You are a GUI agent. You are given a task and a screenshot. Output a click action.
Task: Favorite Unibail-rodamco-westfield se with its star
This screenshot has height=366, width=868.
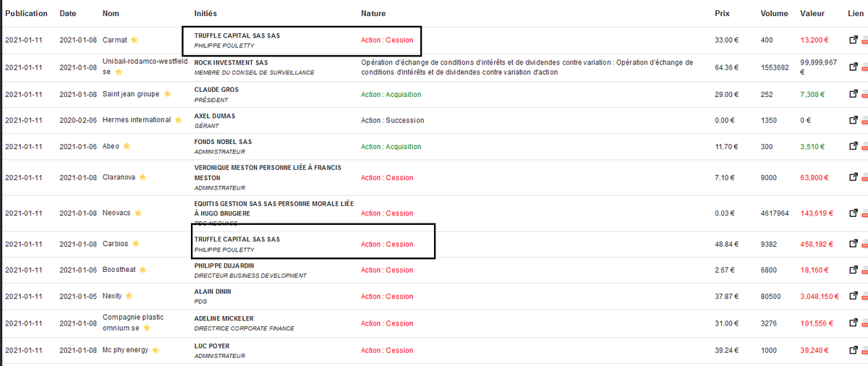pos(119,72)
